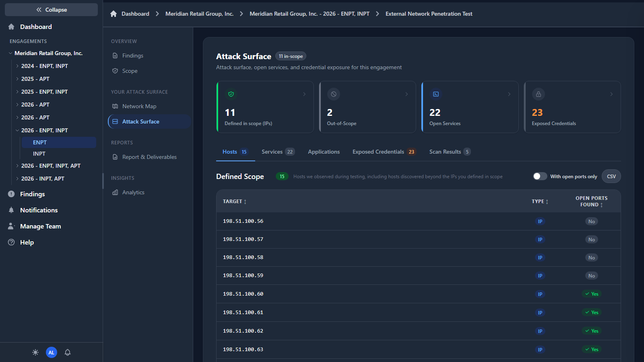Open the Exposed Credentials card chevron
Viewport: 644px width, 362px height.
click(x=611, y=94)
